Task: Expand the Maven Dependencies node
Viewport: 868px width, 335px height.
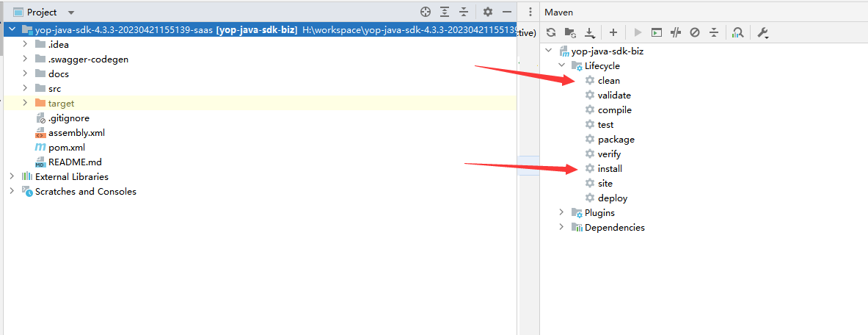Action: point(561,227)
